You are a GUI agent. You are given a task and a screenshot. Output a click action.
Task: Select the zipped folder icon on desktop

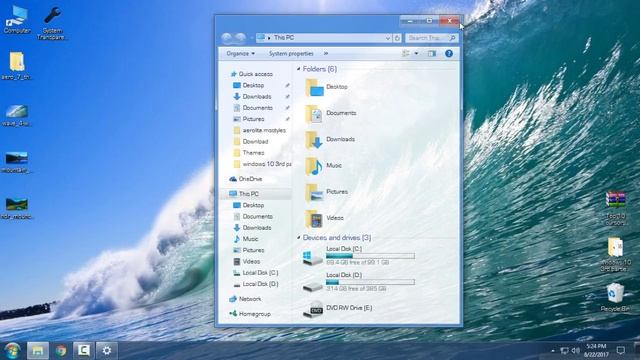click(17, 66)
